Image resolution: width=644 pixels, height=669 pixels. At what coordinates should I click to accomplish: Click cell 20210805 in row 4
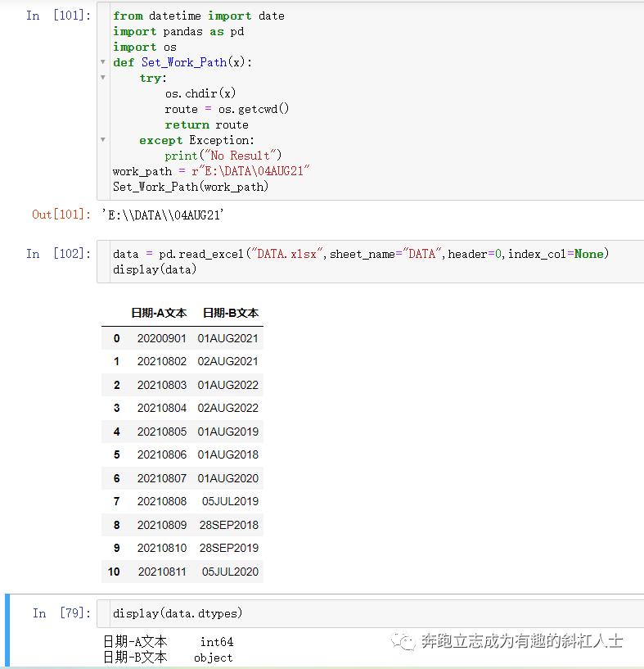tap(162, 432)
